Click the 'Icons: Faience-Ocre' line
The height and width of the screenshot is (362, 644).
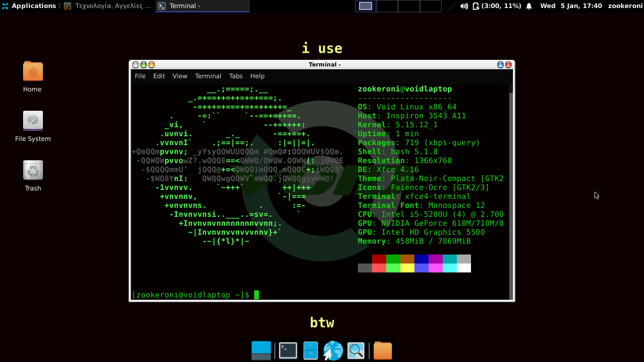pos(424,188)
